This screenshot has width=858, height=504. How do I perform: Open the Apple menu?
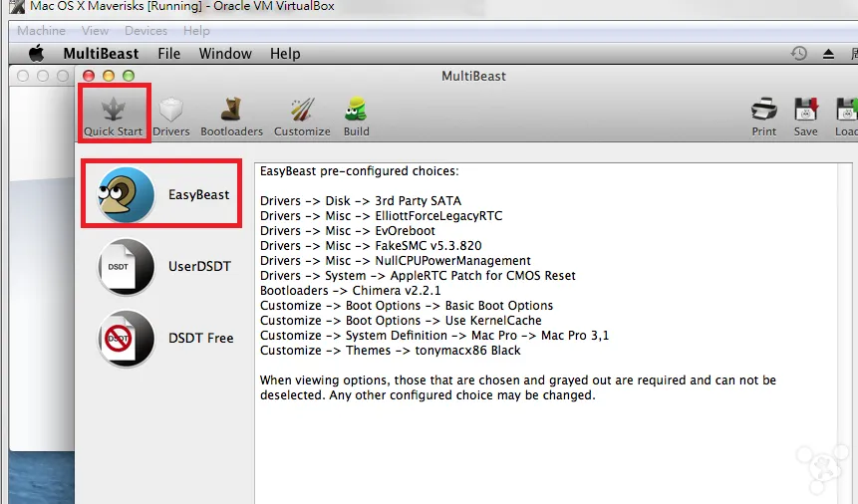(x=36, y=54)
